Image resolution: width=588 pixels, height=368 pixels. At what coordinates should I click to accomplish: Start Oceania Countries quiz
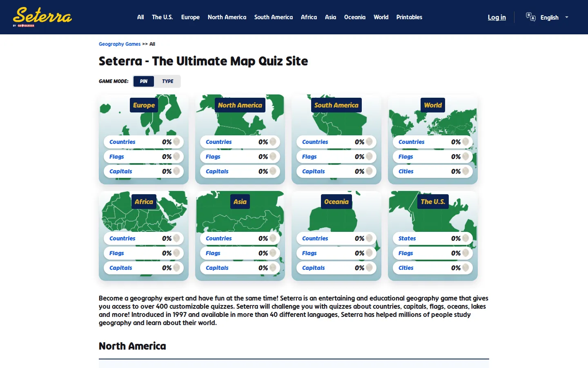pos(336,238)
